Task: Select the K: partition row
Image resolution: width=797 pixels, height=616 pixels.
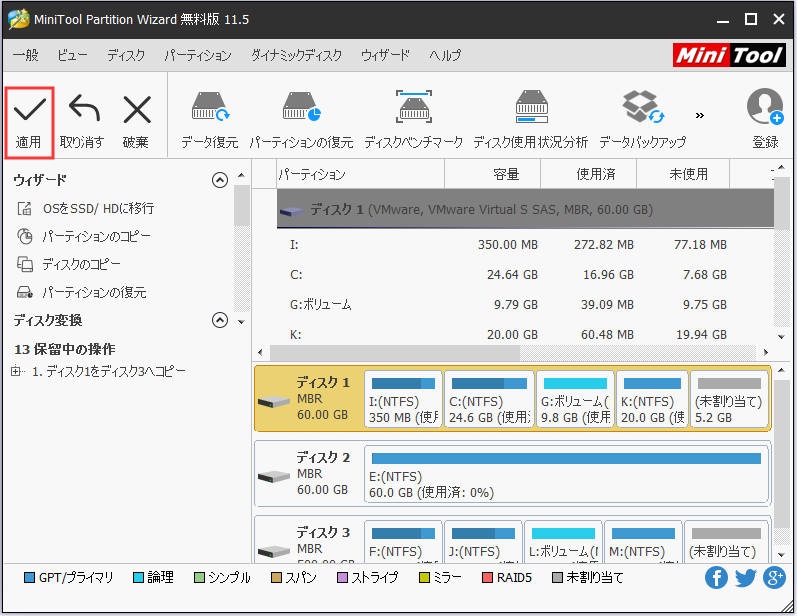Action: (x=526, y=334)
